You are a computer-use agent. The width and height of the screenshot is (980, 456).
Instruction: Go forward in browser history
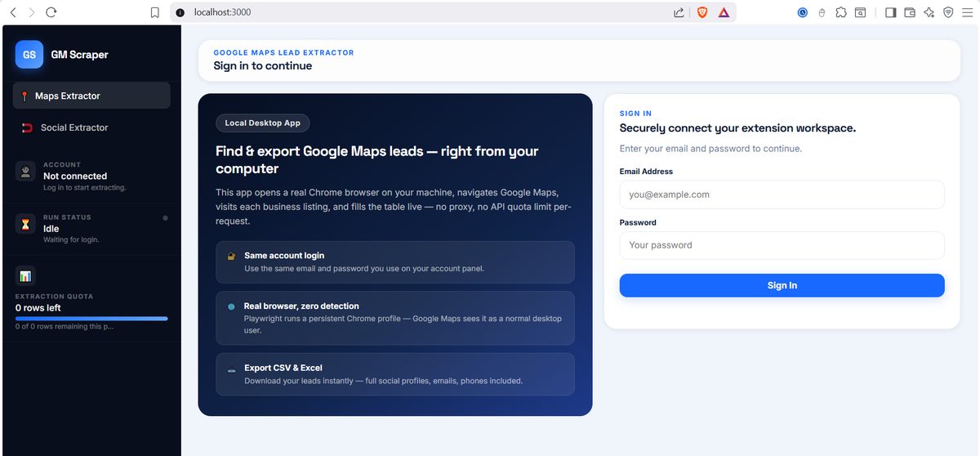pyautogui.click(x=32, y=12)
